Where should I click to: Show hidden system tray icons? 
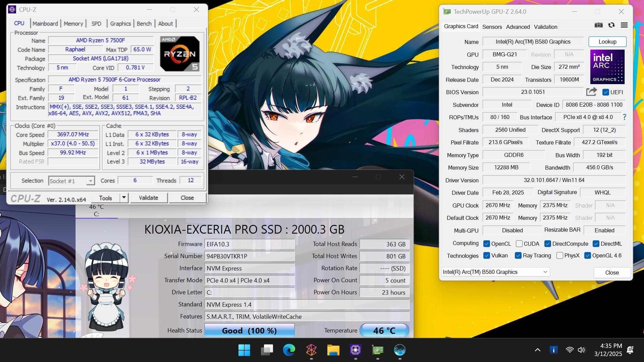coord(537,350)
